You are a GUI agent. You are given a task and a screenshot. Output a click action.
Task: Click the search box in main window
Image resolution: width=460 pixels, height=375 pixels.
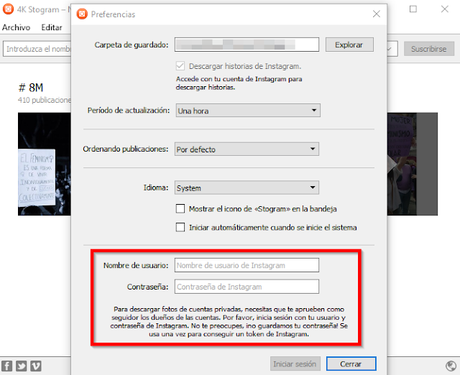click(x=37, y=49)
